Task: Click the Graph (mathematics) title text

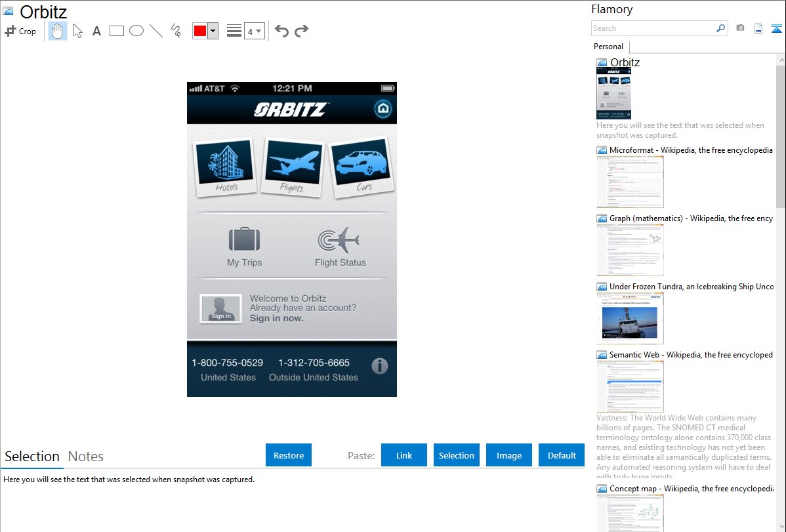Action: [x=692, y=218]
